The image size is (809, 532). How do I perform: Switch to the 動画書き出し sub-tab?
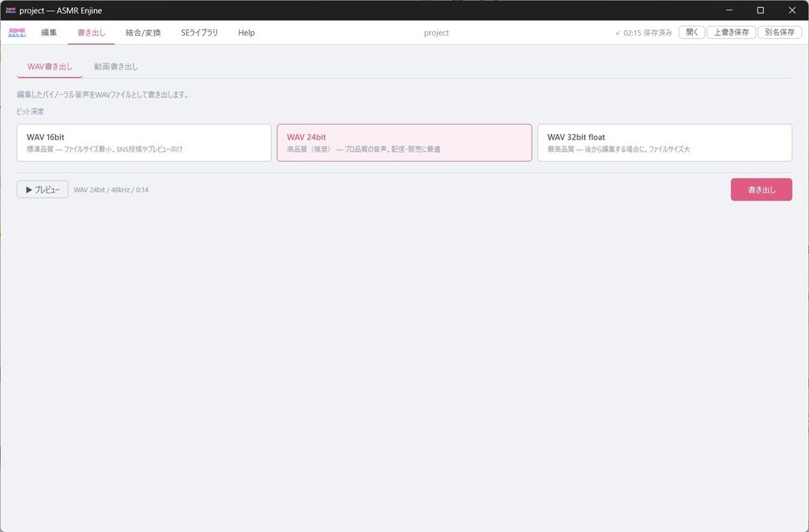pos(115,66)
